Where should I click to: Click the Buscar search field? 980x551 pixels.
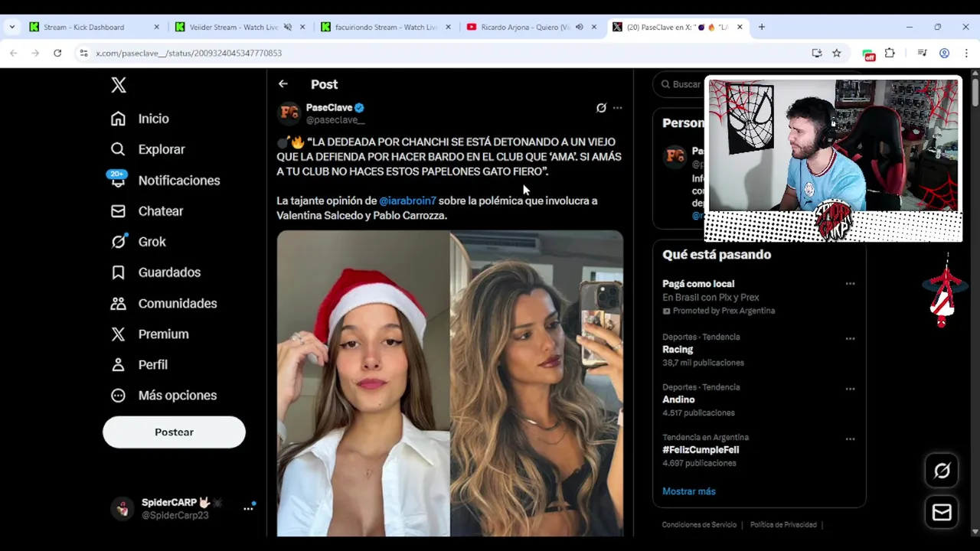683,84
